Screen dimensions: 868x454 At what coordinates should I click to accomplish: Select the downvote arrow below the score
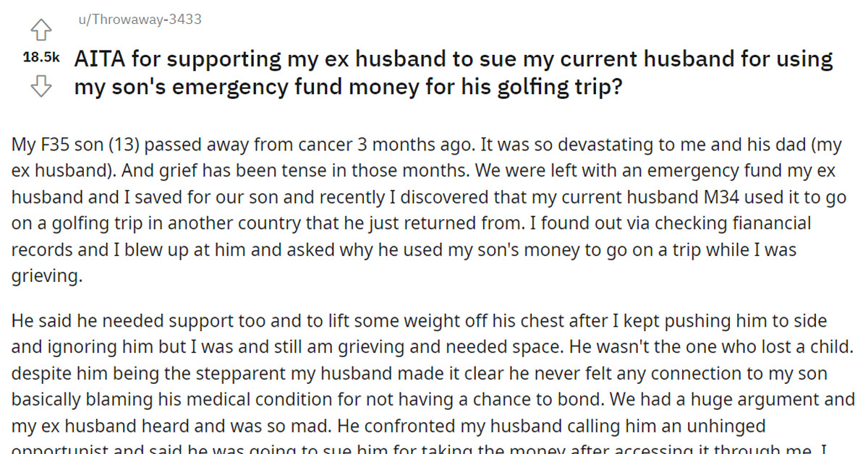(x=41, y=86)
